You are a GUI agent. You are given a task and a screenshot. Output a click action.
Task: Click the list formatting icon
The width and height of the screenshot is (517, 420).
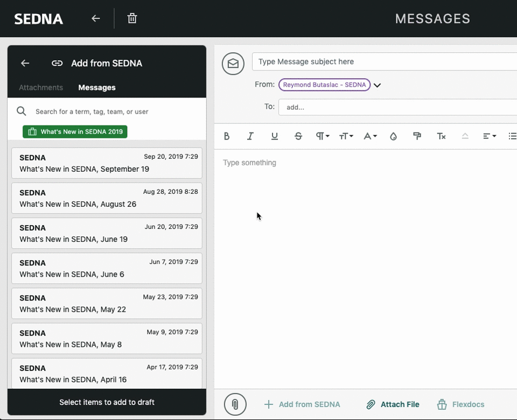(x=512, y=136)
